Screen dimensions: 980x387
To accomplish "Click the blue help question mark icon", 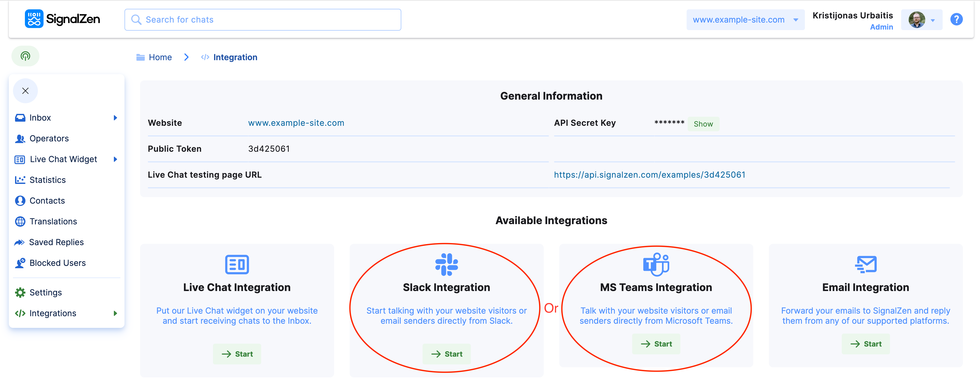I will 956,19.
